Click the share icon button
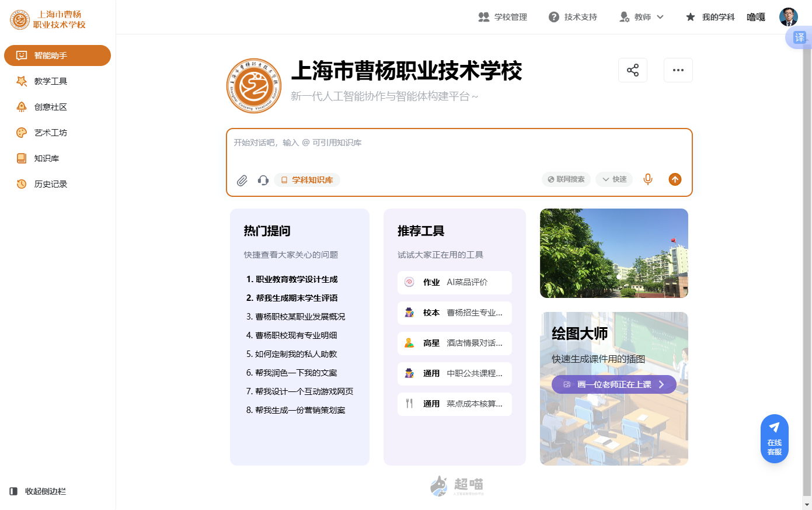The image size is (812, 510). tap(632, 70)
